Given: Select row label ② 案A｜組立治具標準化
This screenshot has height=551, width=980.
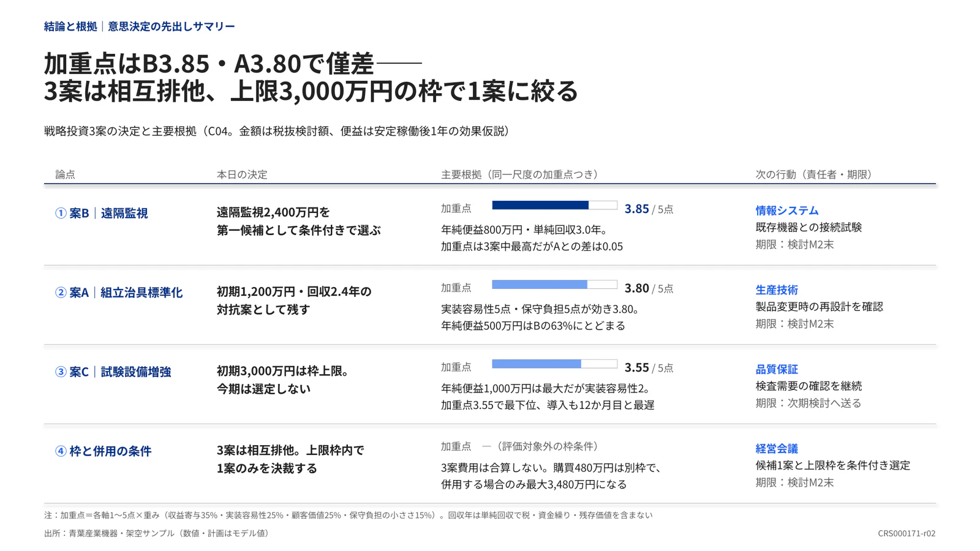Looking at the screenshot, I should tap(119, 293).
